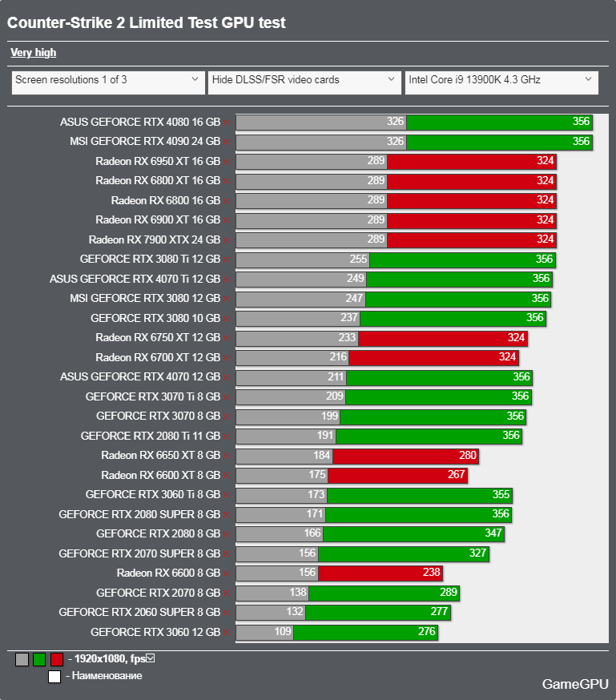The width and height of the screenshot is (616, 700).
Task: Remove GEFORCE RTX 2070 8 GB entry
Action: (x=227, y=593)
